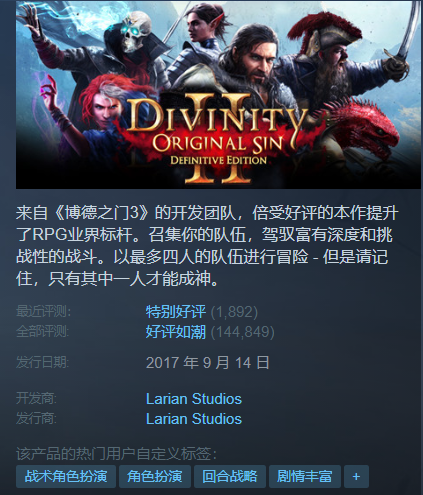This screenshot has width=423, height=495.
Task: Open publisher Larian Studios link
Action: [194, 419]
